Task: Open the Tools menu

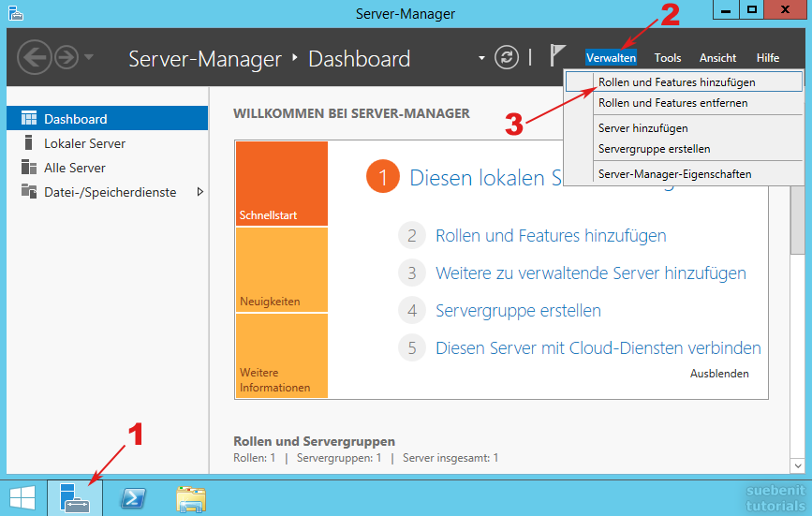Action: [x=668, y=57]
